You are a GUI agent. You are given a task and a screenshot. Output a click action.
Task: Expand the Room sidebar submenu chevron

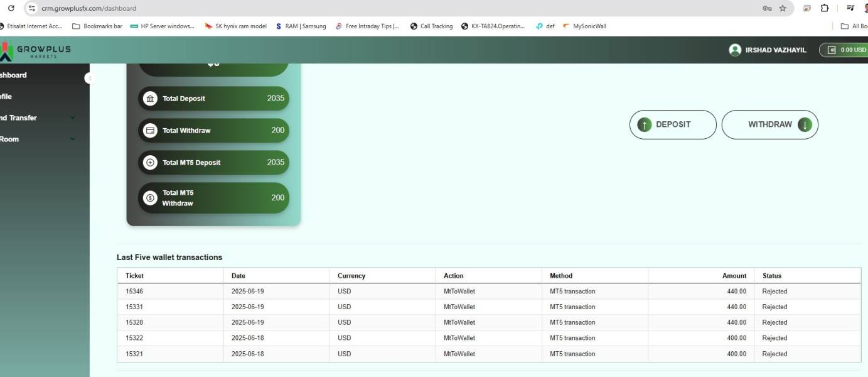click(x=73, y=139)
